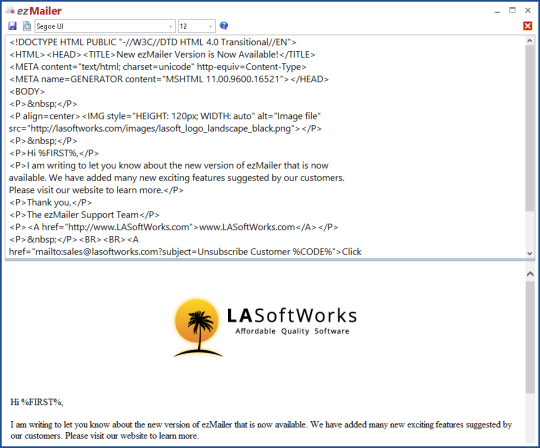Click the TITLE line 'New ezMailer Version'

pos(162,54)
